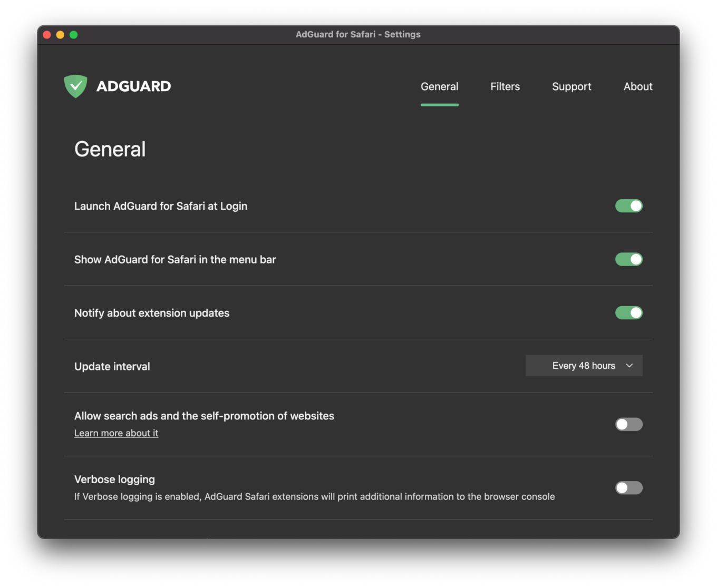This screenshot has height=588, width=717.
Task: Open the Learn more about it link
Action: click(x=116, y=433)
